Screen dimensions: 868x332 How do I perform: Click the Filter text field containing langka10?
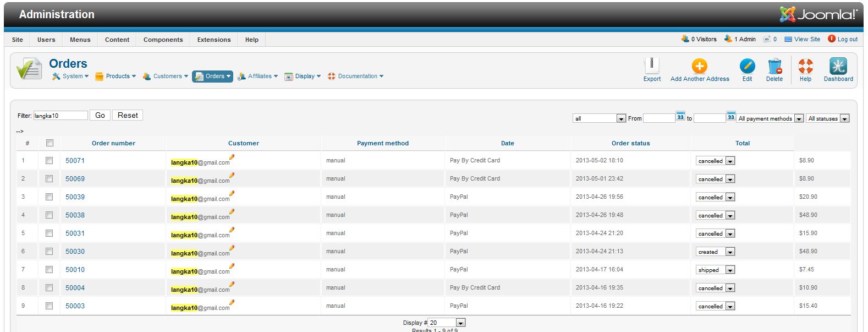tap(61, 116)
